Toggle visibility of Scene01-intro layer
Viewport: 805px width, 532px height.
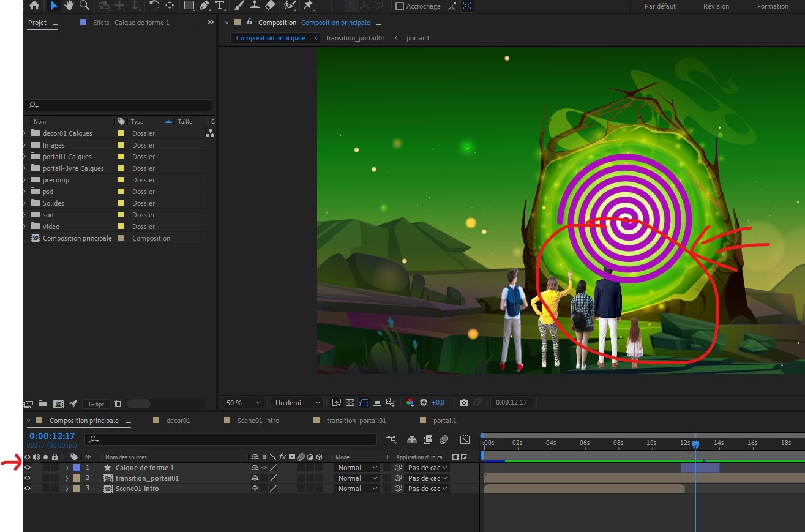pyautogui.click(x=28, y=489)
